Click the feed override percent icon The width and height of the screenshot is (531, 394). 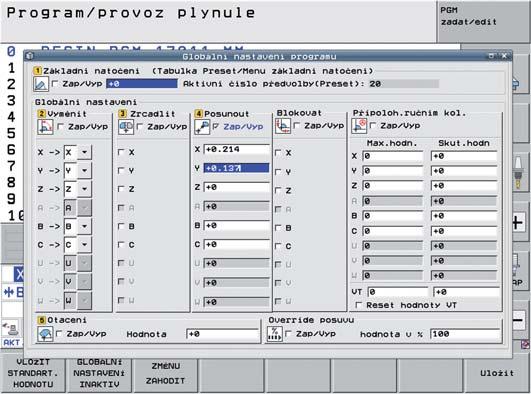[x=275, y=334]
